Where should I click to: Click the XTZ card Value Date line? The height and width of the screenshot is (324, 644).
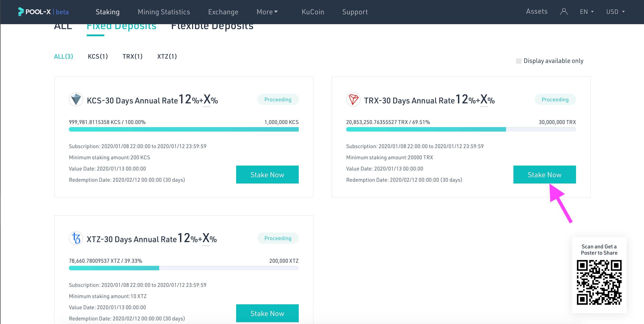pos(107,307)
